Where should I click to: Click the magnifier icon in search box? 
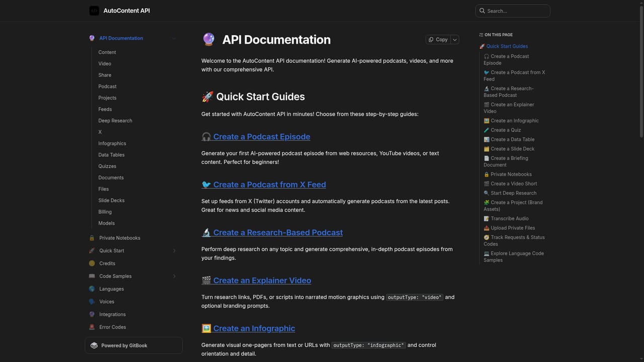pos(482,11)
